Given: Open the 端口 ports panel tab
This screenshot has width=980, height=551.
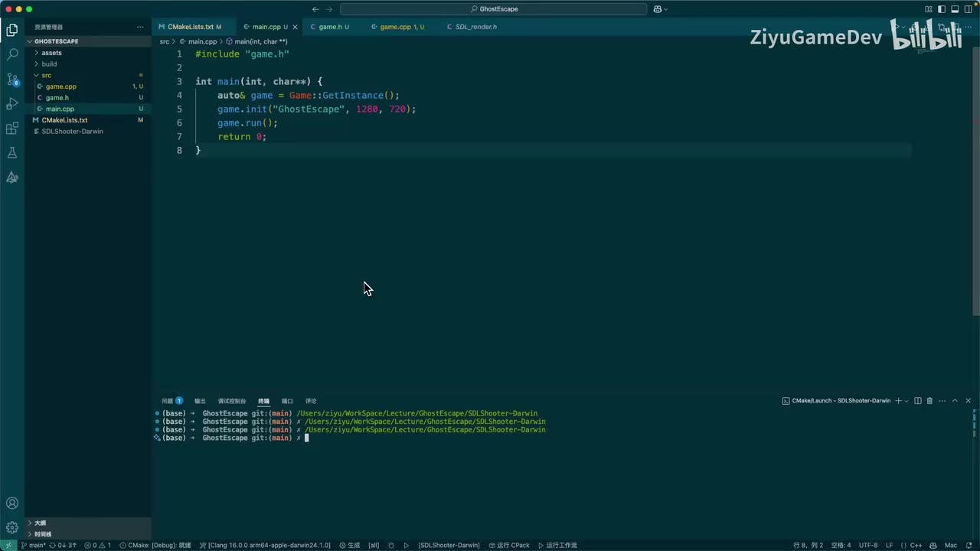Looking at the screenshot, I should (x=287, y=401).
